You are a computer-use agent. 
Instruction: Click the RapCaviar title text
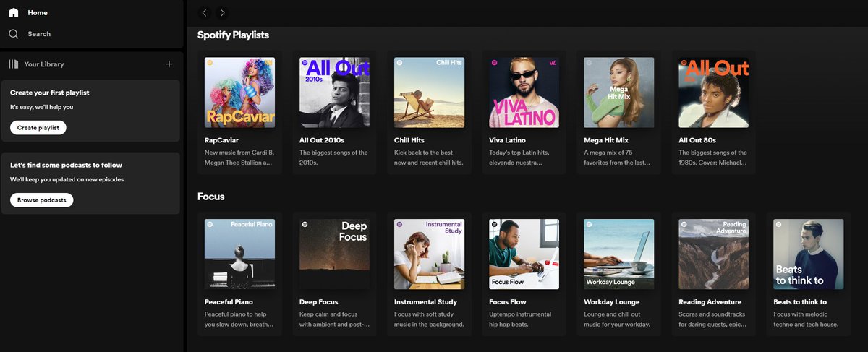[x=222, y=140]
